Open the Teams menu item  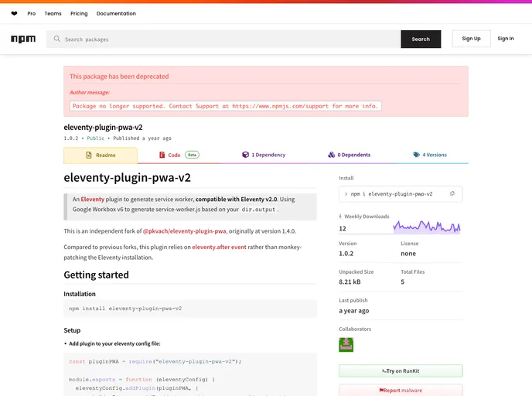coord(53,14)
